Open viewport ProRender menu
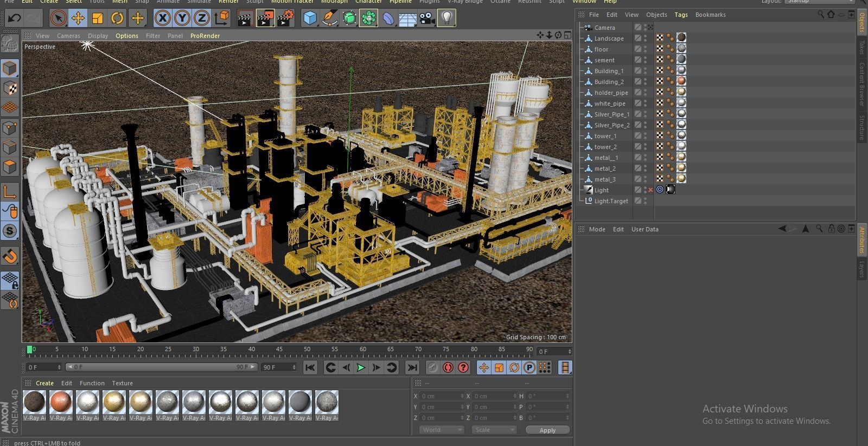868x446 pixels. click(x=205, y=36)
